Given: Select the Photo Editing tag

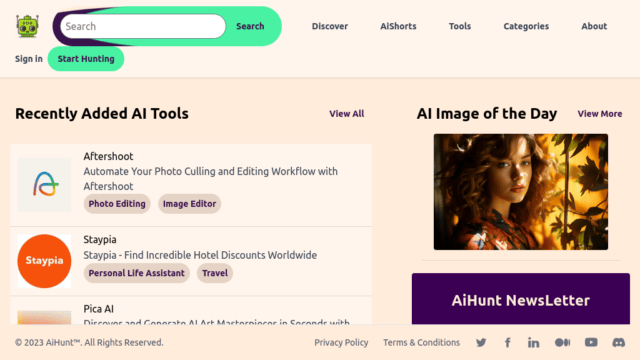Looking at the screenshot, I should tap(117, 204).
